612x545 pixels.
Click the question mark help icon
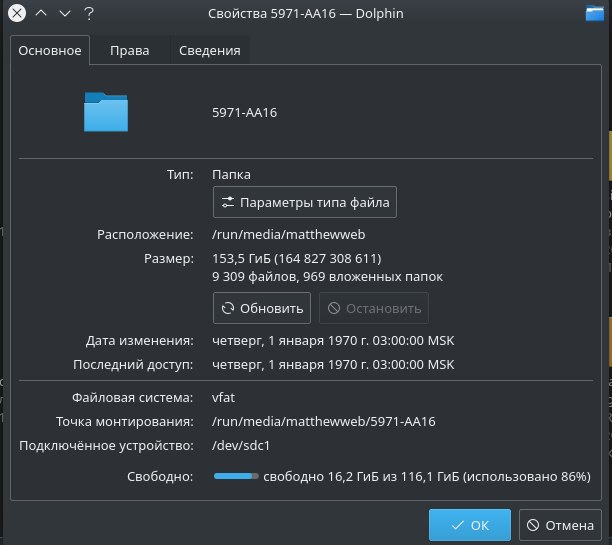point(89,14)
